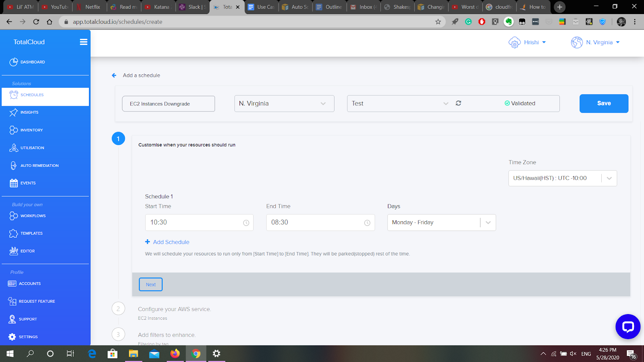Toggle the hamburger sidebar menu
Image resolution: width=644 pixels, height=362 pixels.
pos(84,42)
